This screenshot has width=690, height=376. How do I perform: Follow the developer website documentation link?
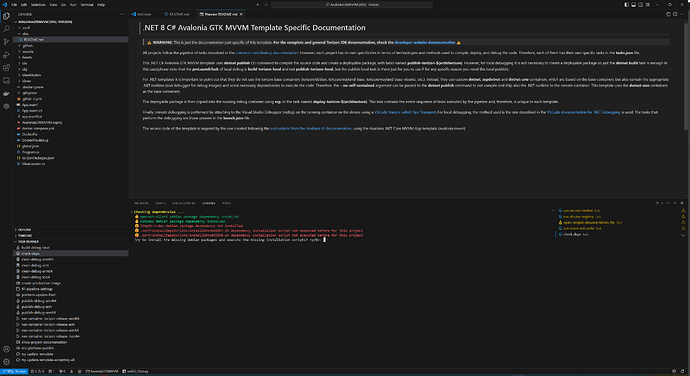[x=425, y=42]
